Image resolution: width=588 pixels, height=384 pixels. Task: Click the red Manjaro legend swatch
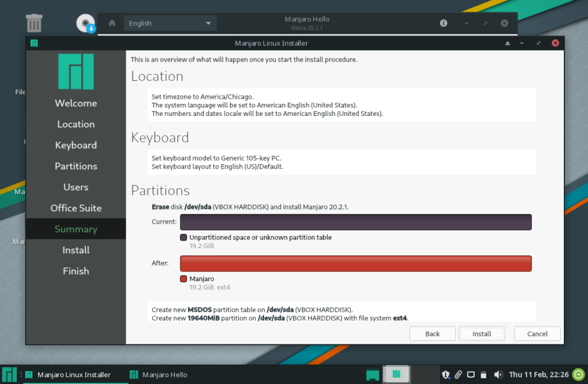pyautogui.click(x=183, y=278)
